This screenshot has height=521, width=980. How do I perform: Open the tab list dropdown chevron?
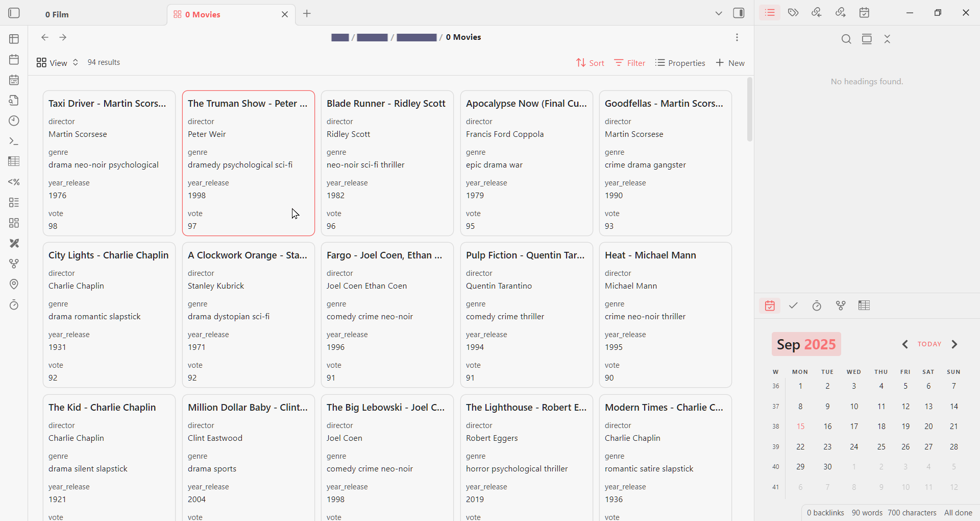point(719,13)
